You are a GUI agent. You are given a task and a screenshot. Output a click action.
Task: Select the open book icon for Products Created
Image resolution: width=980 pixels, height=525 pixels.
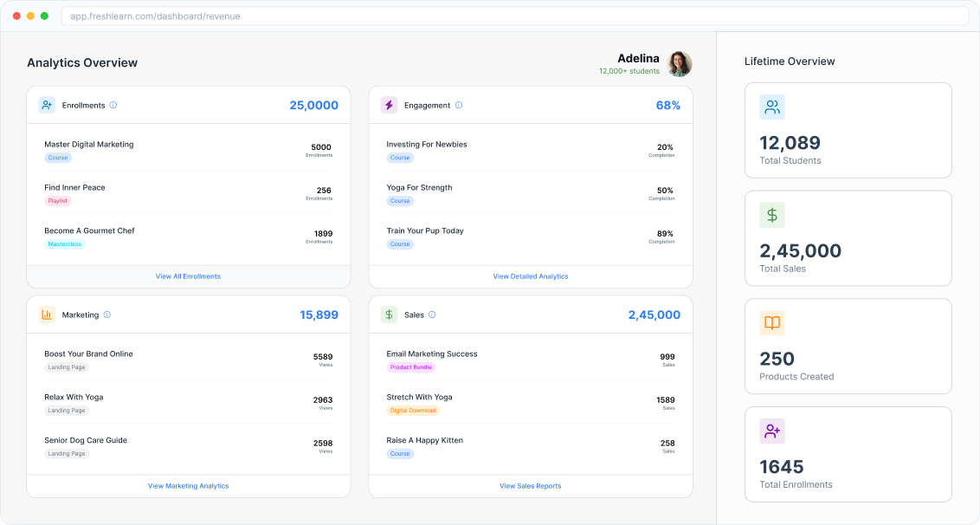click(771, 322)
